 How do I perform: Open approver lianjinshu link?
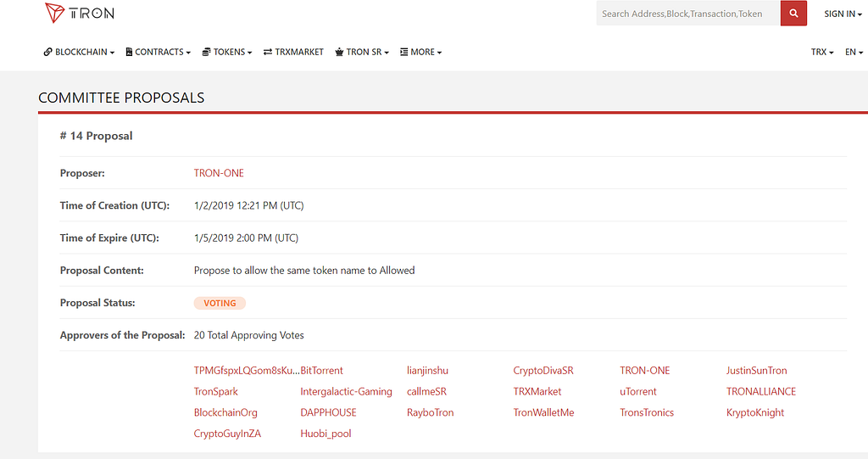coord(427,370)
